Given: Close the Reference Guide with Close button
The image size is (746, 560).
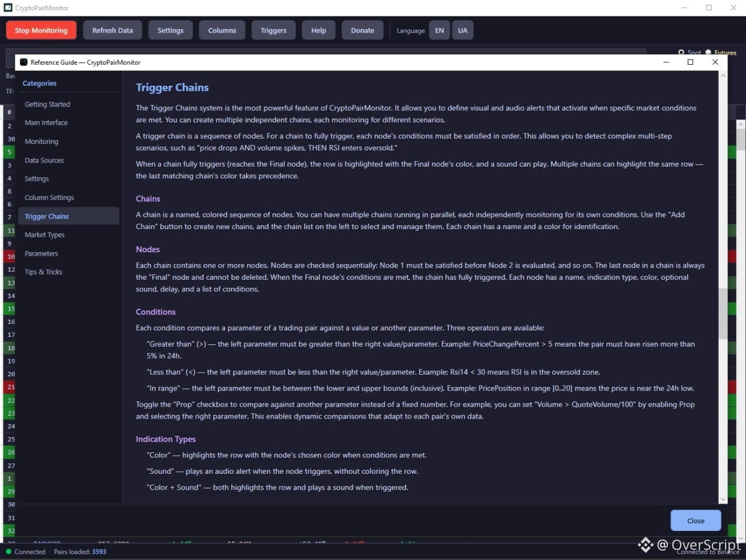Looking at the screenshot, I should coord(696,520).
